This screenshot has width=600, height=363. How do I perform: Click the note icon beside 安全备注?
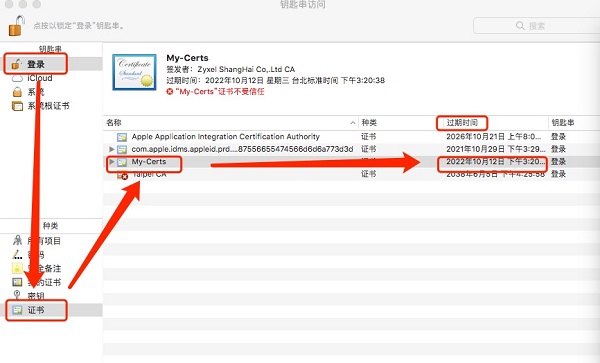(x=17, y=268)
